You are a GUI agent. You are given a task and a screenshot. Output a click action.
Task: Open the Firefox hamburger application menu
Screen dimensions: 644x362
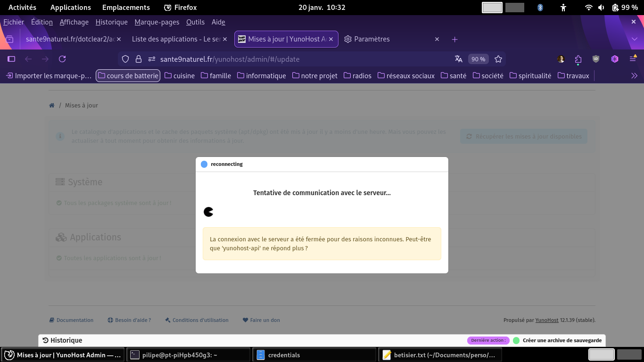(x=633, y=59)
